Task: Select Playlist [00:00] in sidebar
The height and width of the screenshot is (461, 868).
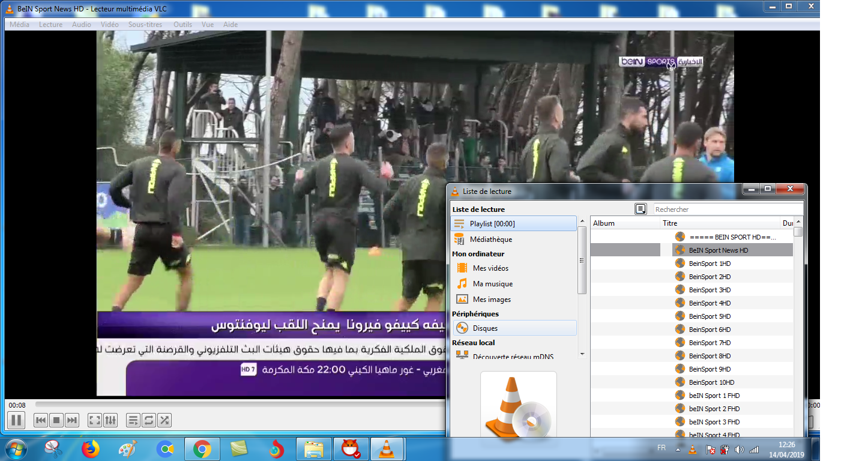Action: click(513, 224)
